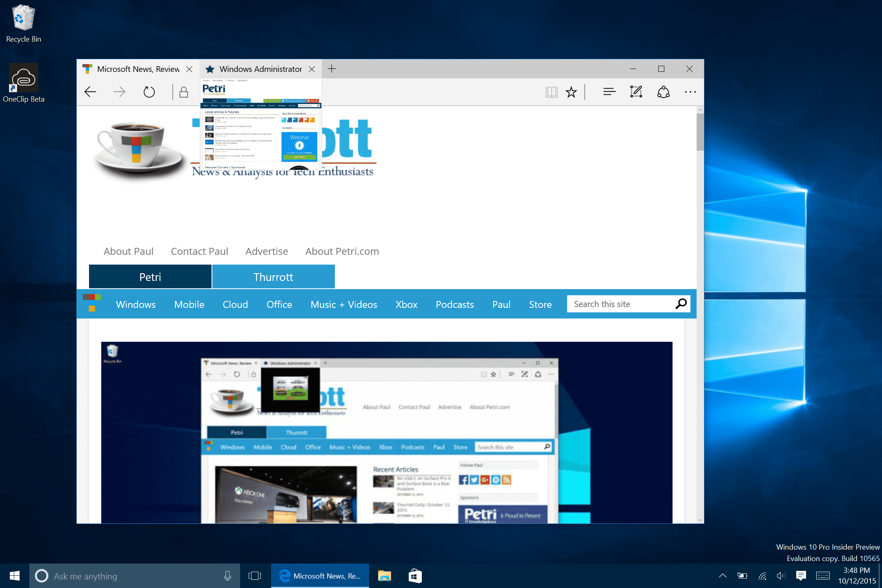Open the Podcasts menu item

[x=454, y=304]
